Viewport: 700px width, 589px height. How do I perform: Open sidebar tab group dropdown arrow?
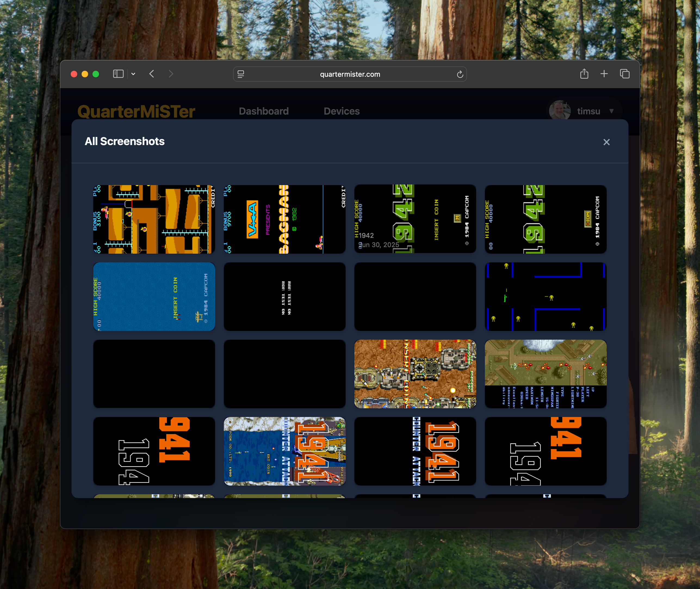(x=133, y=74)
